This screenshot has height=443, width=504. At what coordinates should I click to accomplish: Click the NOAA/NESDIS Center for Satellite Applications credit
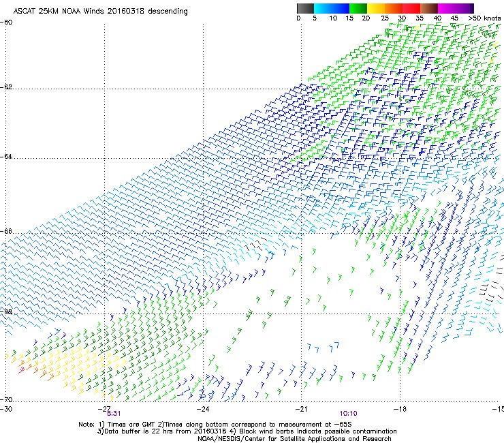(294, 439)
